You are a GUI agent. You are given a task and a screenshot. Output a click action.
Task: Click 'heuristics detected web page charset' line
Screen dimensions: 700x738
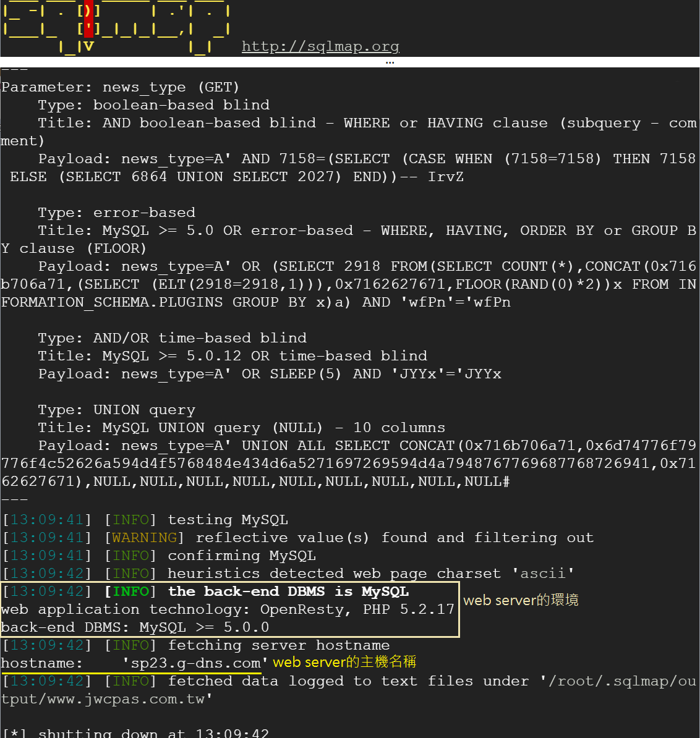[x=289, y=573]
